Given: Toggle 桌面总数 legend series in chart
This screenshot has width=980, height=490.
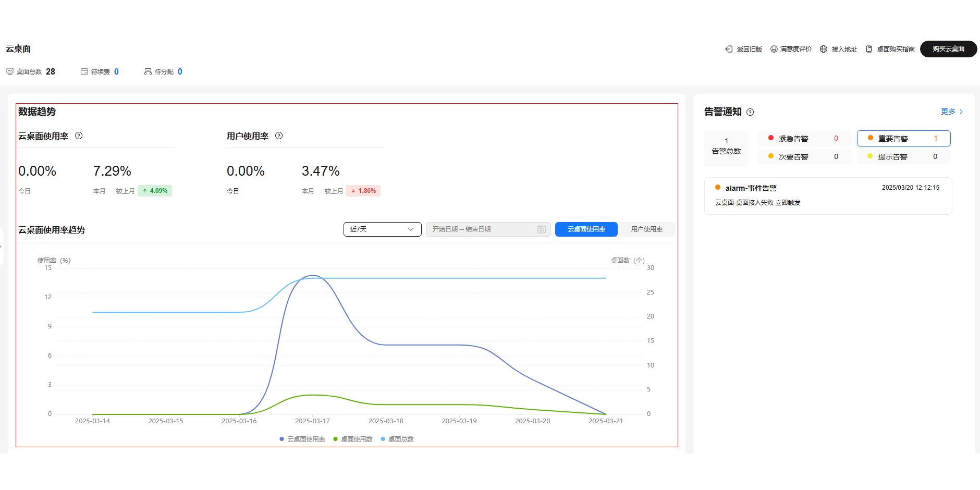Looking at the screenshot, I should (397, 439).
